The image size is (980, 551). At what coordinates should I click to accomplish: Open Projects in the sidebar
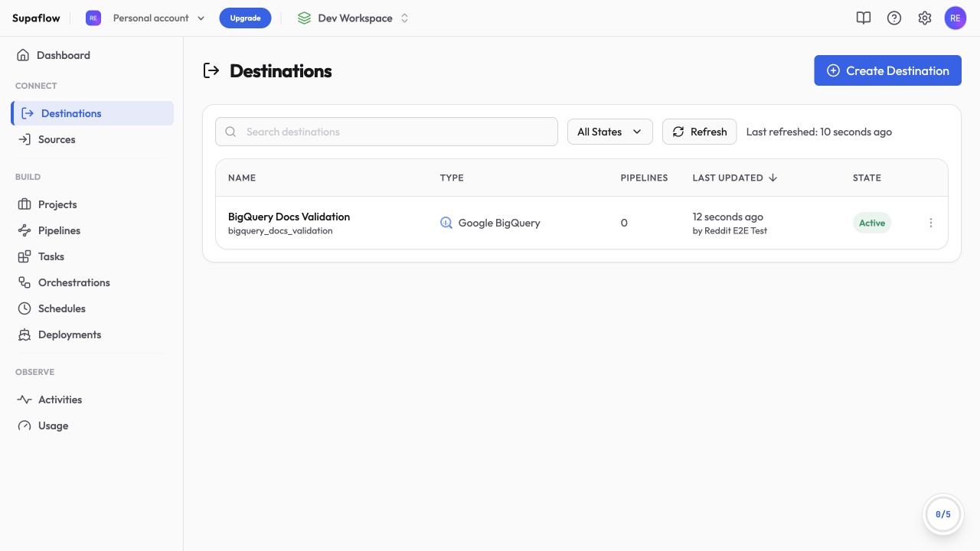point(93,204)
